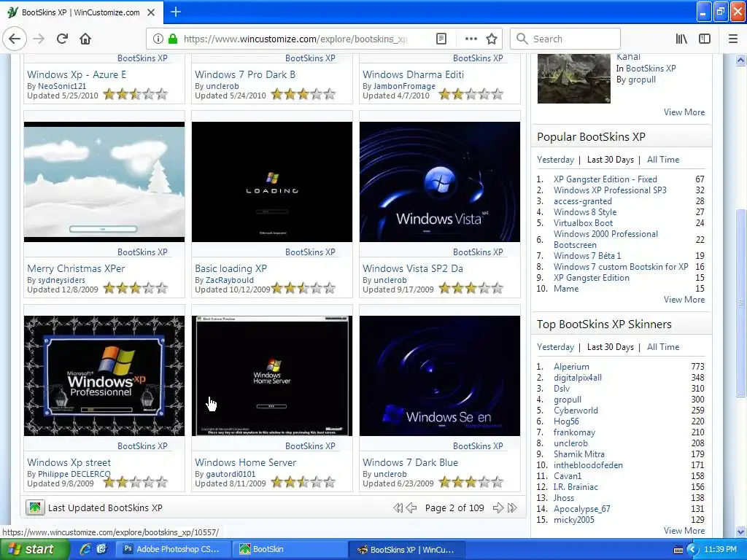Viewport: 747px width, 560px height.
Task: Open Windows Start menu
Action: pyautogui.click(x=34, y=550)
